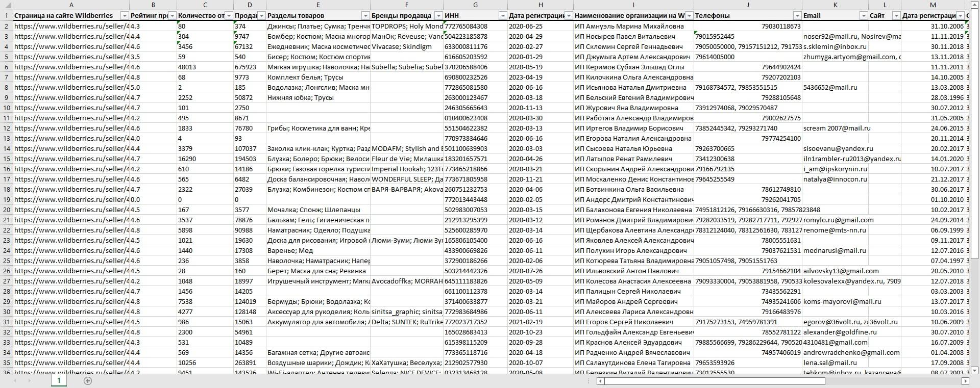This screenshot has width=980, height=388.
Task: Select INN cell 661100112378
Action: click(x=475, y=291)
